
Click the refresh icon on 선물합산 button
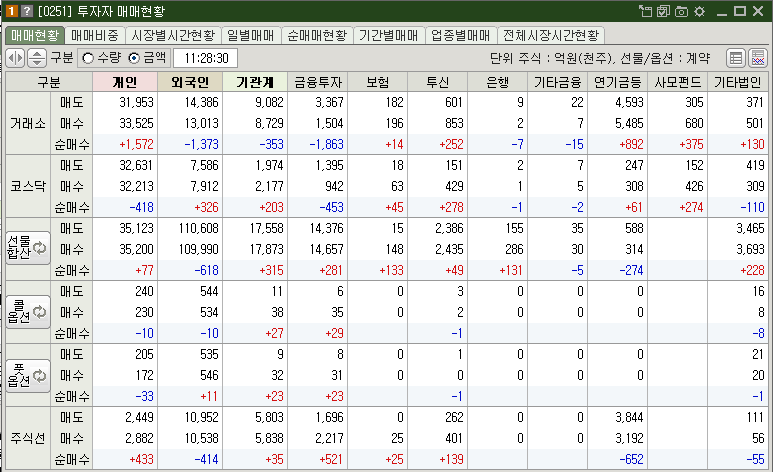(x=39, y=248)
